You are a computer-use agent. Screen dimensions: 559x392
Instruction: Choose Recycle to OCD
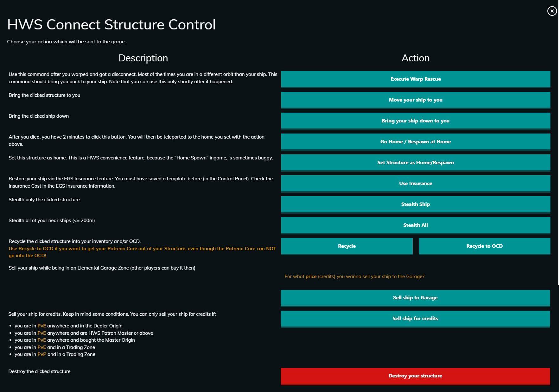485,246
